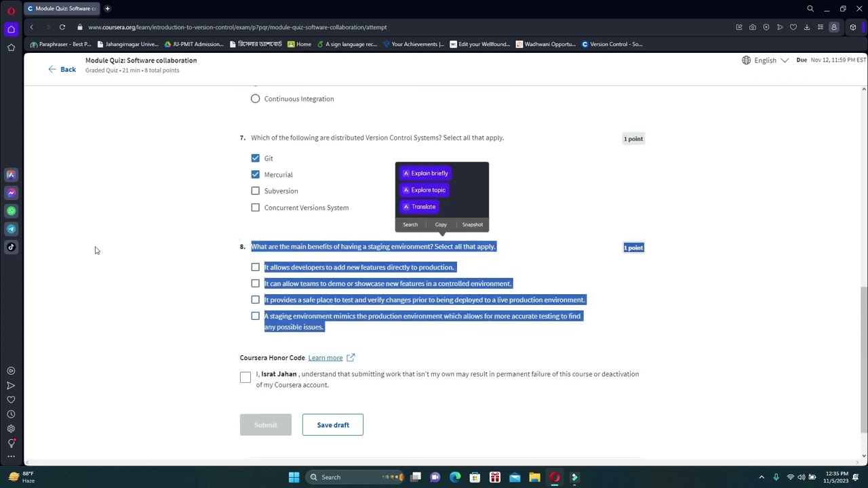Reload the page
Image resolution: width=868 pixels, height=488 pixels.
62,27
